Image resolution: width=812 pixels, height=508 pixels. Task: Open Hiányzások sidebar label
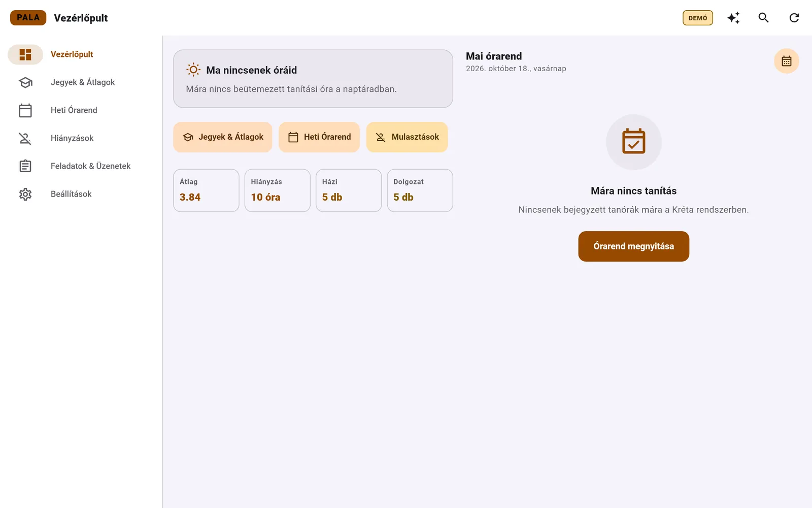(x=72, y=138)
